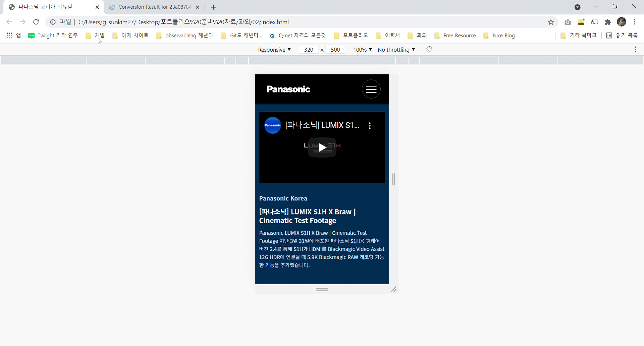Play the LUMIX S1H YouTube video
This screenshot has width=644, height=346.
click(322, 148)
